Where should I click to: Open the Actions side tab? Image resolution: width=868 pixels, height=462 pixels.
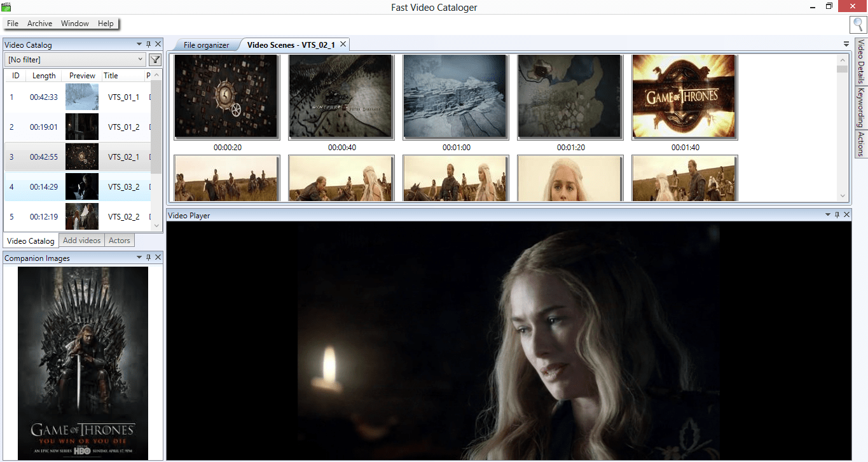(x=861, y=144)
